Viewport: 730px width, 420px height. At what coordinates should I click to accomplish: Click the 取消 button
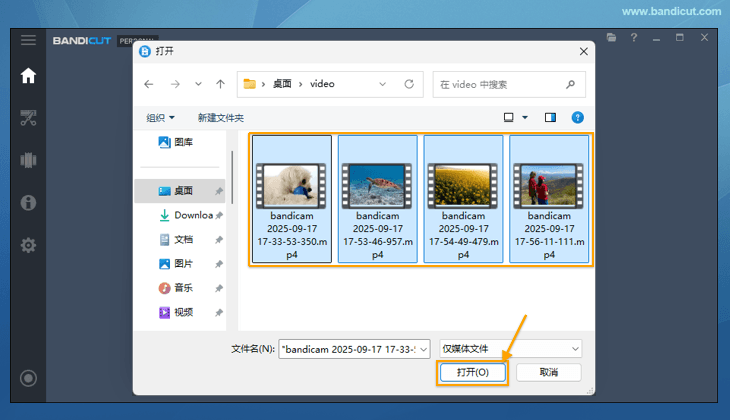[x=548, y=372]
